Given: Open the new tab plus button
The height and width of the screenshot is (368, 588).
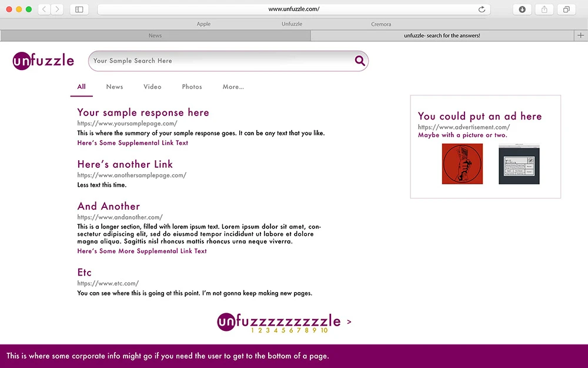Looking at the screenshot, I should 580,35.
